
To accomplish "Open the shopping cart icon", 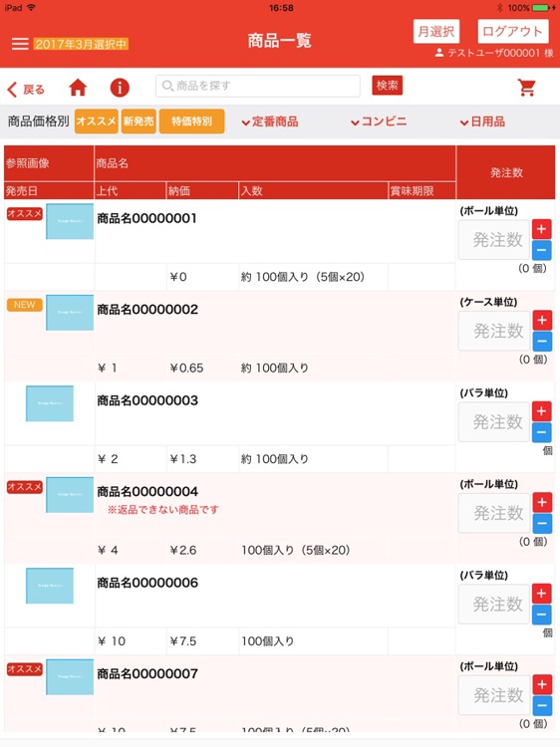I will (x=527, y=88).
